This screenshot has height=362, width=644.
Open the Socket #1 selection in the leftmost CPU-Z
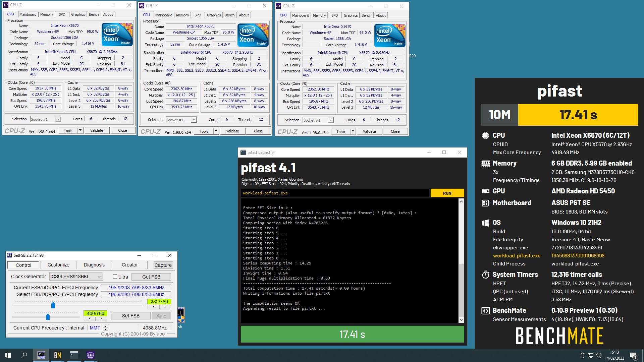coord(45,119)
